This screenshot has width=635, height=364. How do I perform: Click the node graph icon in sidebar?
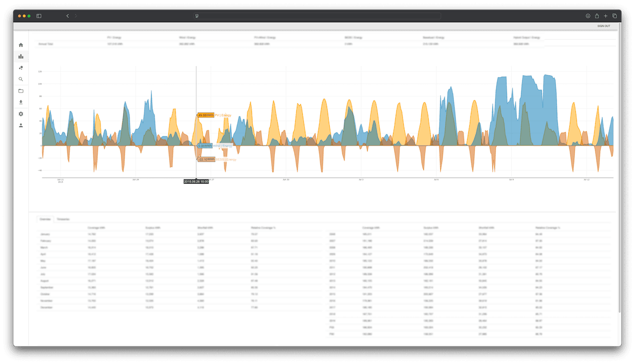(x=21, y=68)
